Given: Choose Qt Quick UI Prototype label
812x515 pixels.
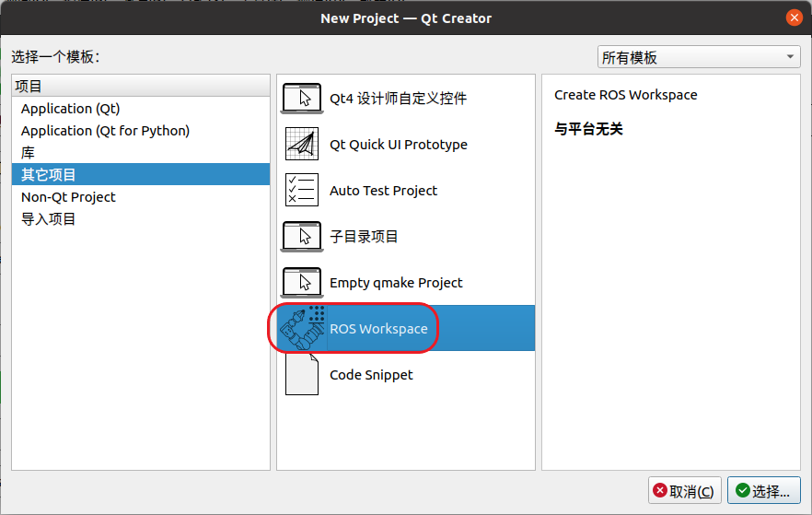Looking at the screenshot, I should click(399, 145).
